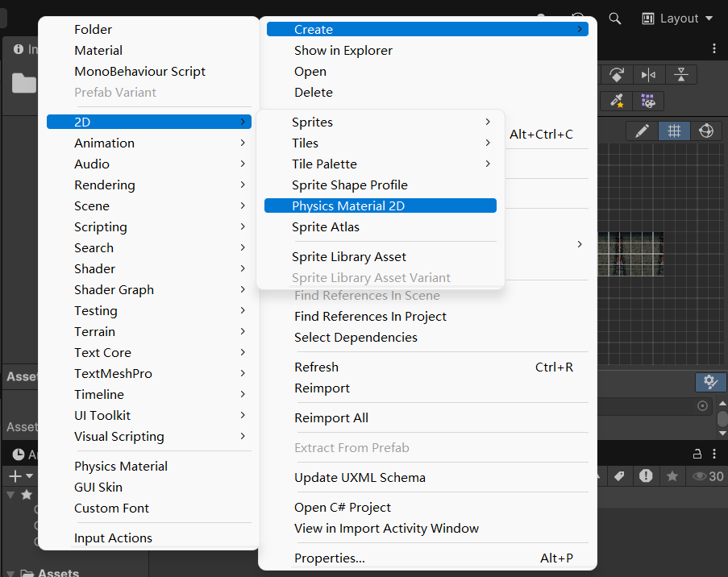Click Open in context menu
Viewport: 728px width, 577px height.
coord(427,72)
